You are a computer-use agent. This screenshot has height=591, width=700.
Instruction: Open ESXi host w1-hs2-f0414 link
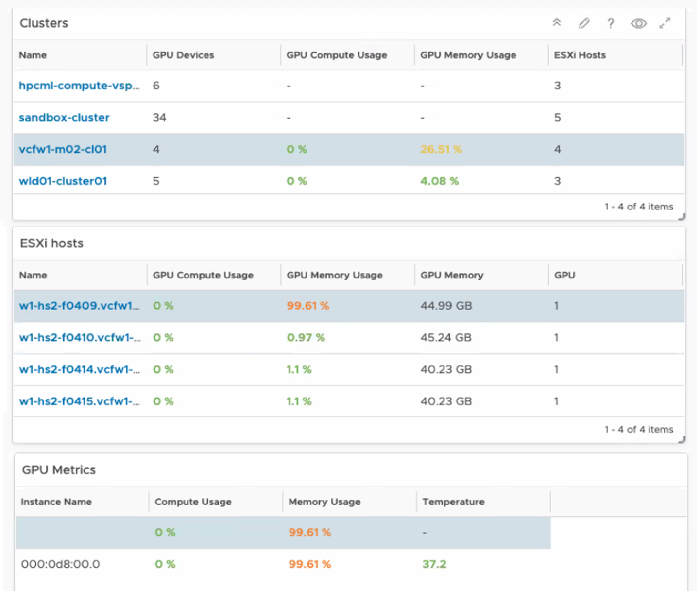[79, 369]
